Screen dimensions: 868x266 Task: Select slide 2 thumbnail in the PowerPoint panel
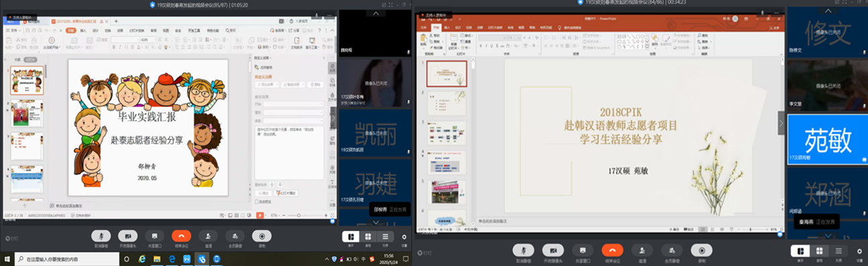(x=447, y=104)
